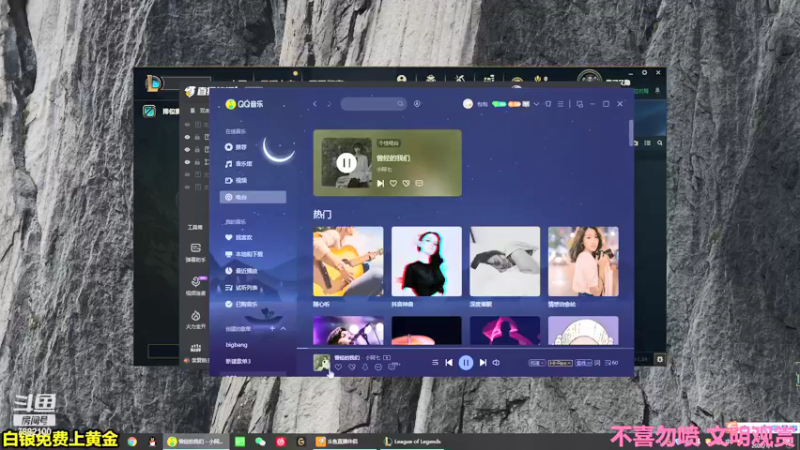Open the 音效 sound effect selector
The image size is (800, 450).
583,363
